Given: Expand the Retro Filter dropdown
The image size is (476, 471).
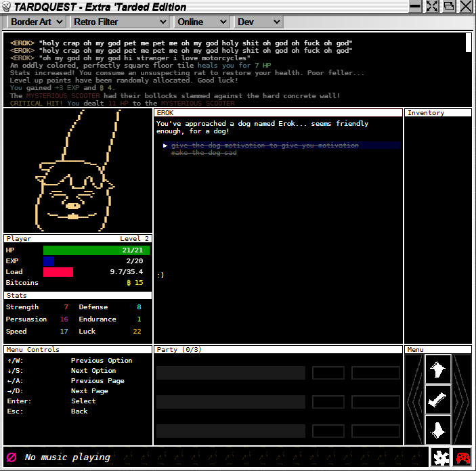Looking at the screenshot, I should tap(119, 22).
